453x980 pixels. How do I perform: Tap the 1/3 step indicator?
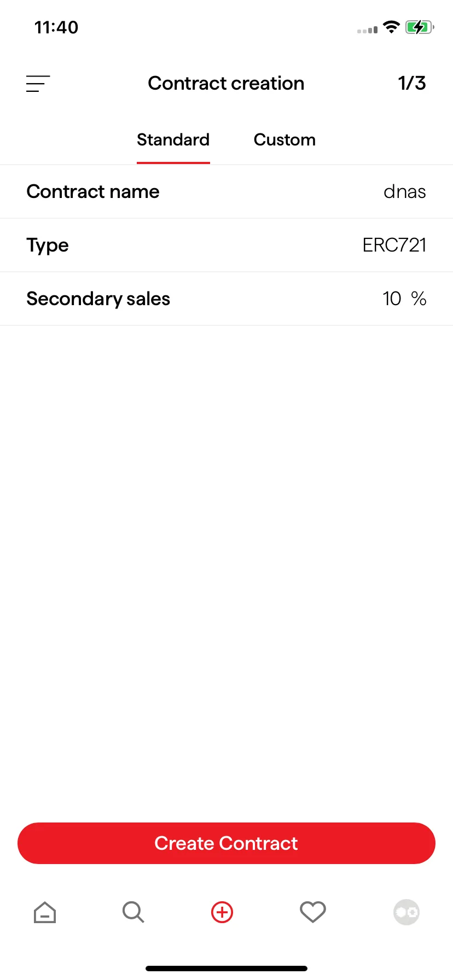pyautogui.click(x=412, y=83)
